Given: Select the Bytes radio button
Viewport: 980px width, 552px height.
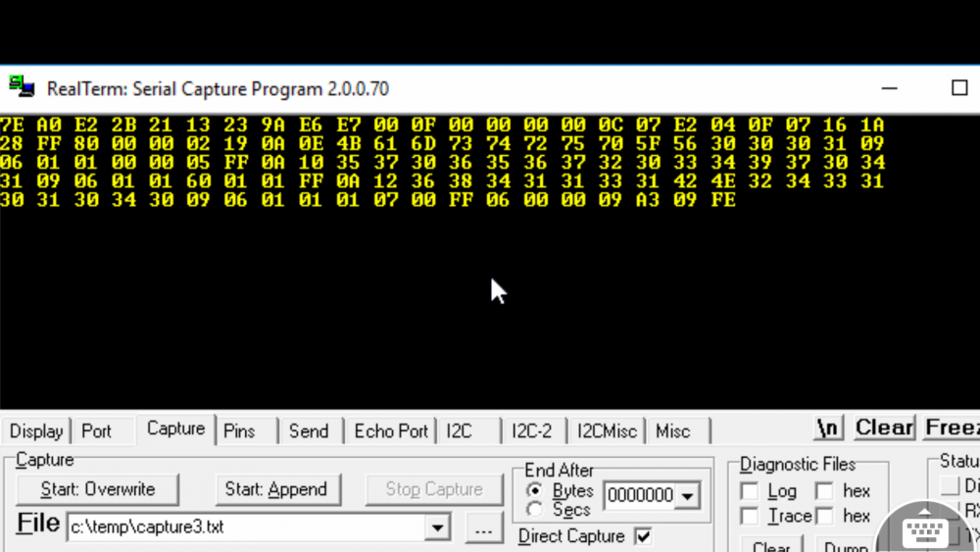Looking at the screenshot, I should pos(535,490).
